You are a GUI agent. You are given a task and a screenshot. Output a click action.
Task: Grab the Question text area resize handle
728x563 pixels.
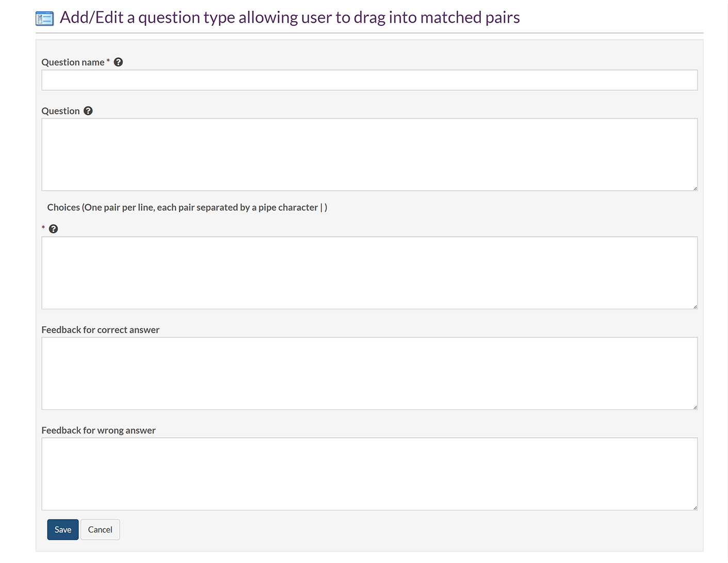[x=695, y=188]
